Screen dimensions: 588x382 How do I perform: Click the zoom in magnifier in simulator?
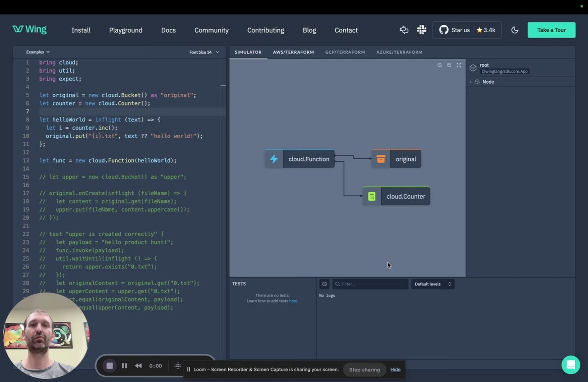pyautogui.click(x=449, y=65)
